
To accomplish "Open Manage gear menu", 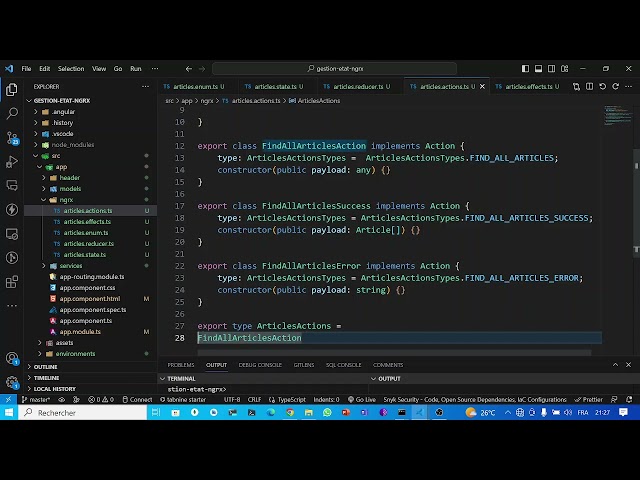I will point(12,382).
